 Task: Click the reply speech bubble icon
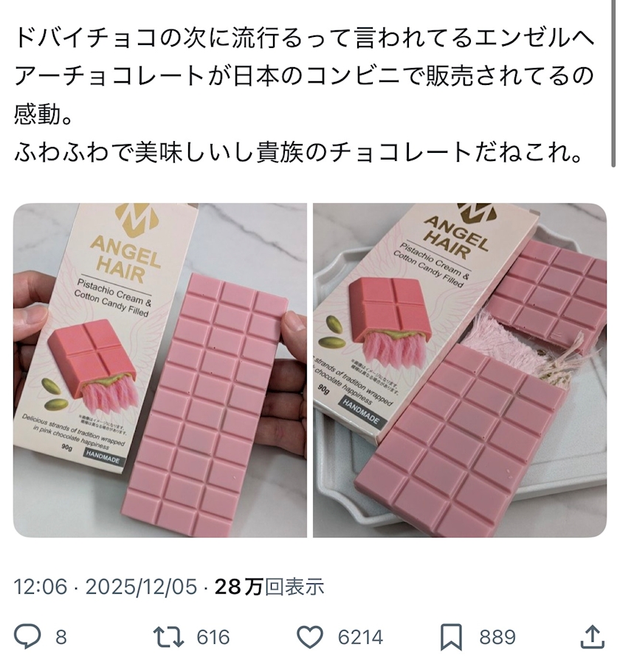point(27,637)
